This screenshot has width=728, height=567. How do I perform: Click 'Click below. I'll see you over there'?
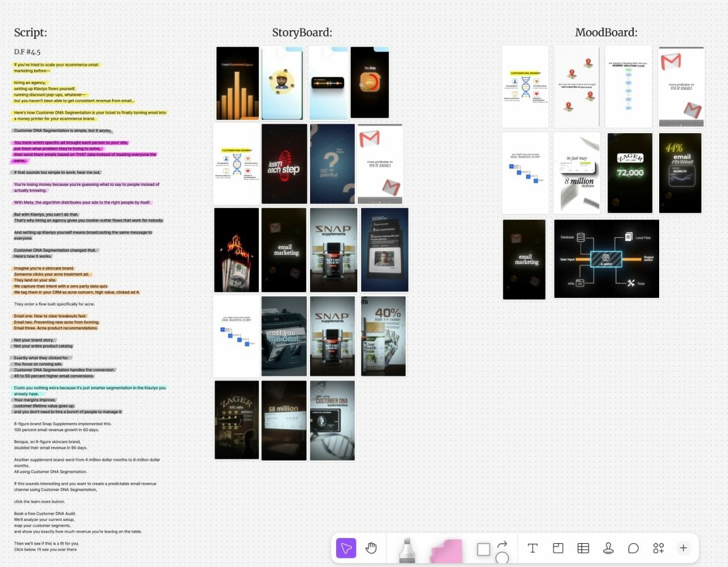pyautogui.click(x=45, y=549)
